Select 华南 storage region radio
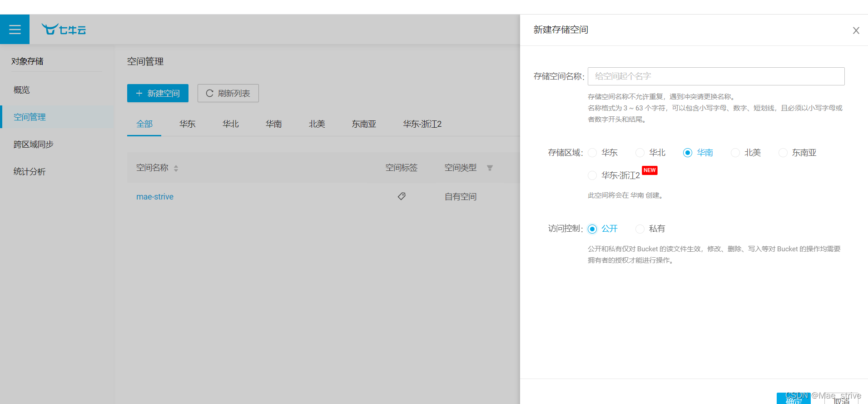The width and height of the screenshot is (868, 404). tap(688, 153)
